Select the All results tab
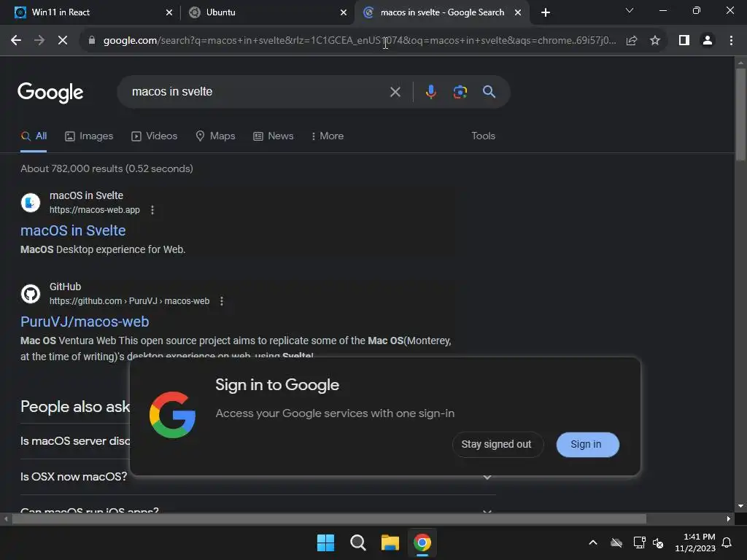The image size is (747, 560). click(34, 136)
